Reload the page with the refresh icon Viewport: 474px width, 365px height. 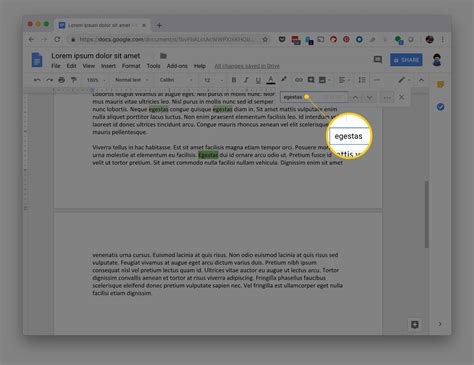(x=57, y=39)
